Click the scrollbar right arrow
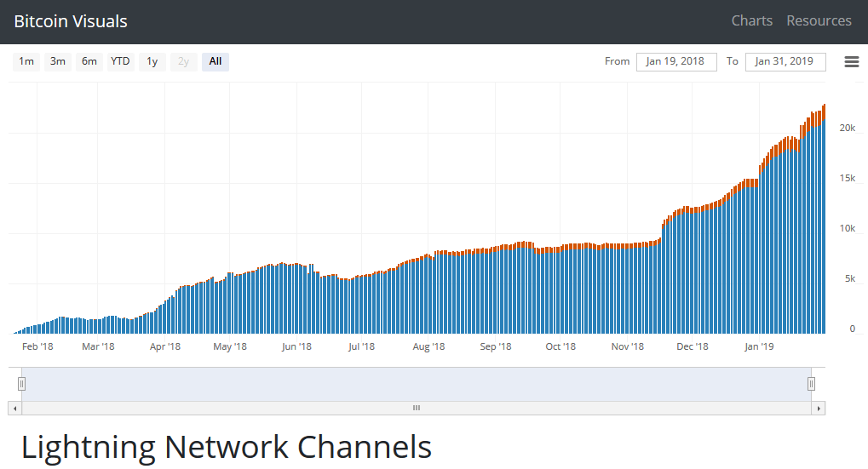868x469 pixels. pyautogui.click(x=819, y=409)
